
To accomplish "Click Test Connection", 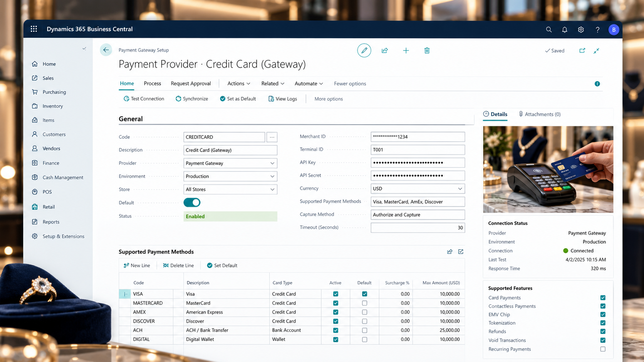I will pos(144,99).
